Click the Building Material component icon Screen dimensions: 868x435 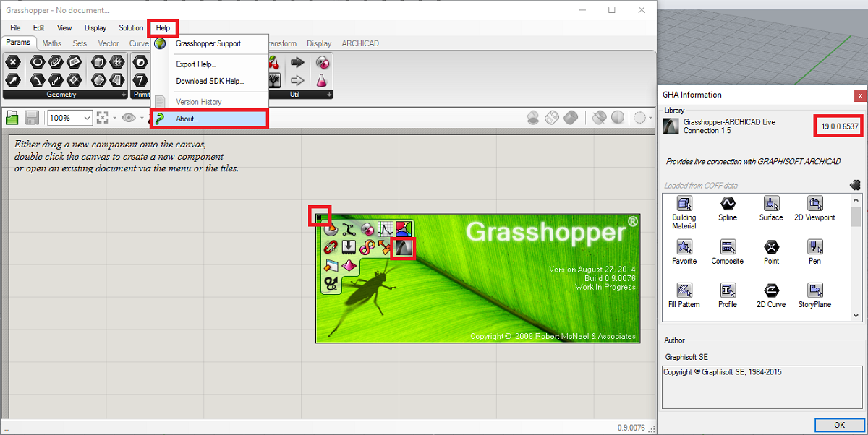point(684,203)
